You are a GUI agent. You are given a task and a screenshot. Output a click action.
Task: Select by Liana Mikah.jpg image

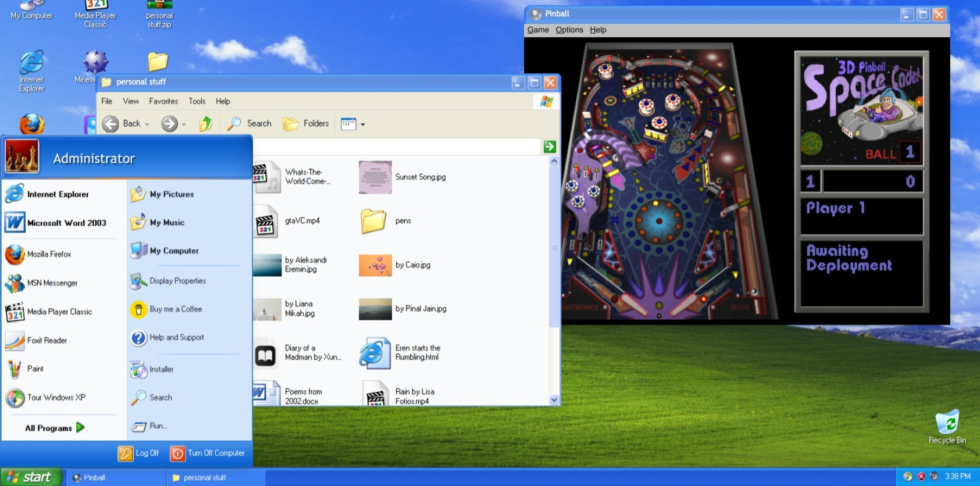coord(285,309)
